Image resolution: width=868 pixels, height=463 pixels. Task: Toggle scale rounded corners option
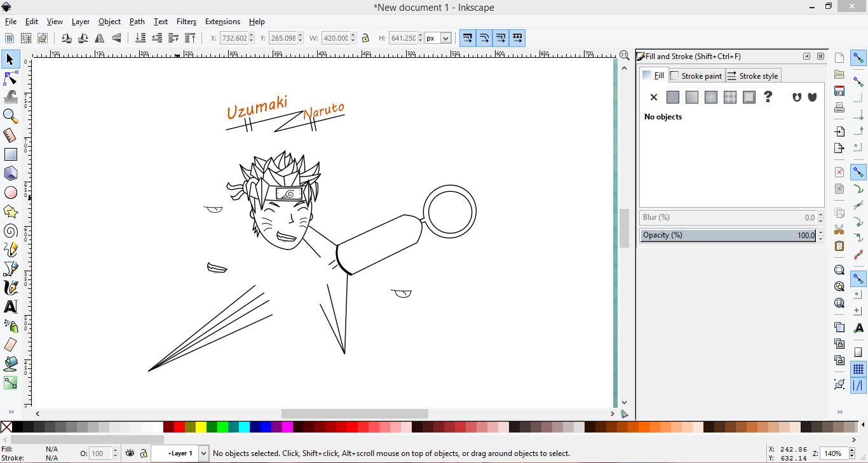tap(484, 38)
